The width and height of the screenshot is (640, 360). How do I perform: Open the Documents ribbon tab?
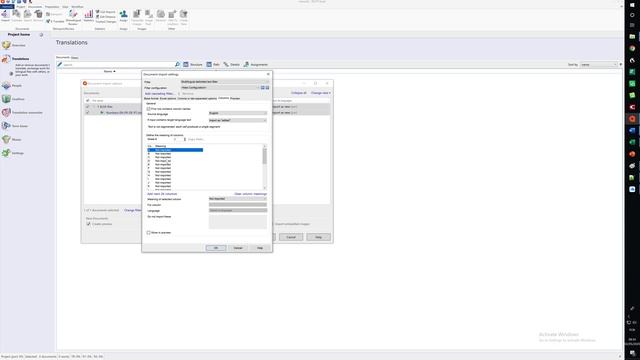(x=35, y=7)
